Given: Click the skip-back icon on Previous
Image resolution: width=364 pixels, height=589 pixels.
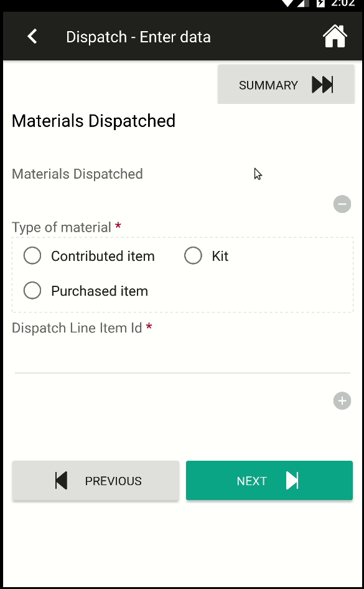Looking at the screenshot, I should (61, 481).
